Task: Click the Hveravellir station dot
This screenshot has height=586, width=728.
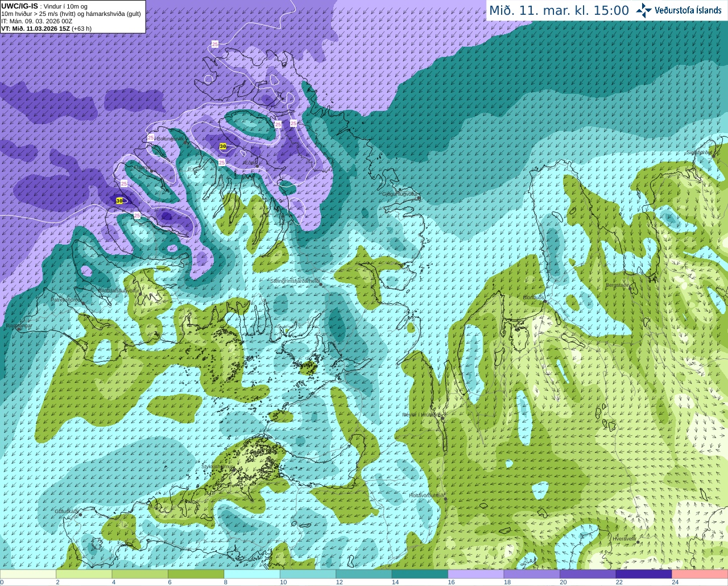Action: pyautogui.click(x=638, y=542)
